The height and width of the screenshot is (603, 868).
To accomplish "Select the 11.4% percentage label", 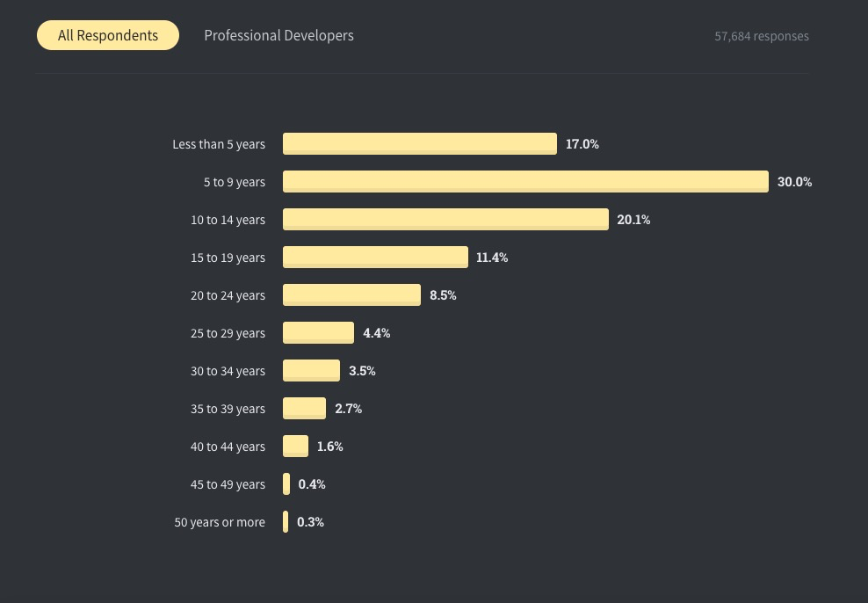I will (492, 258).
